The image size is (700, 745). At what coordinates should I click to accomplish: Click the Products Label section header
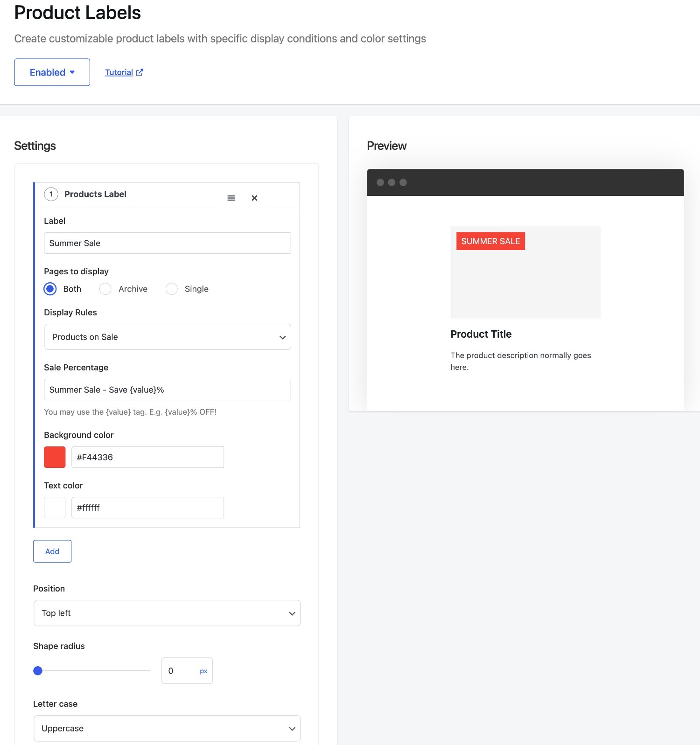coord(95,194)
